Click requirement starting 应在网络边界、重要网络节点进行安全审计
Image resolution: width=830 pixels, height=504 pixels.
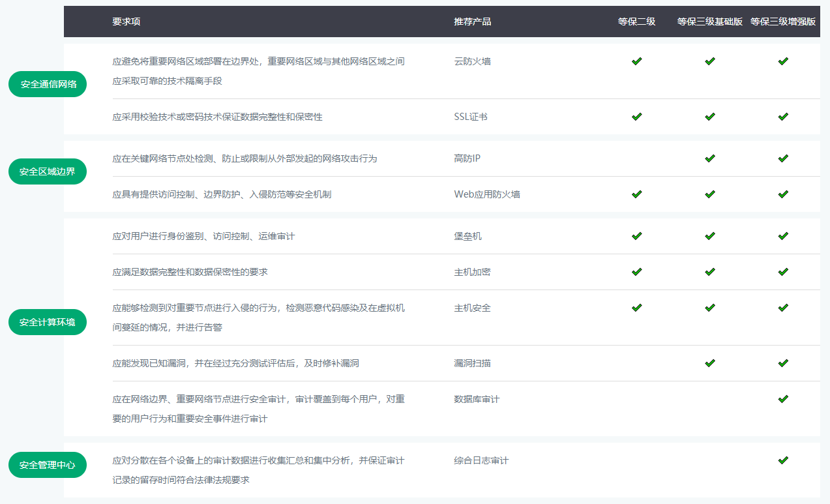258,409
